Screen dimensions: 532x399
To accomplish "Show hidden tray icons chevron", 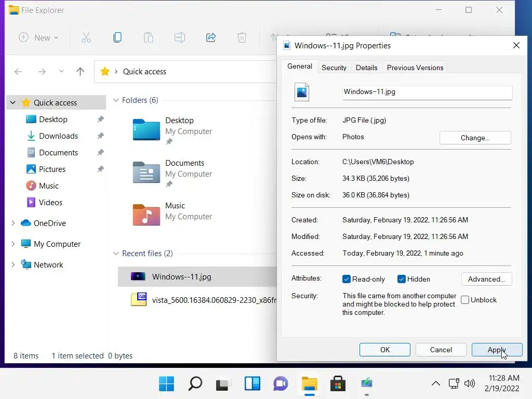I will [436, 384].
